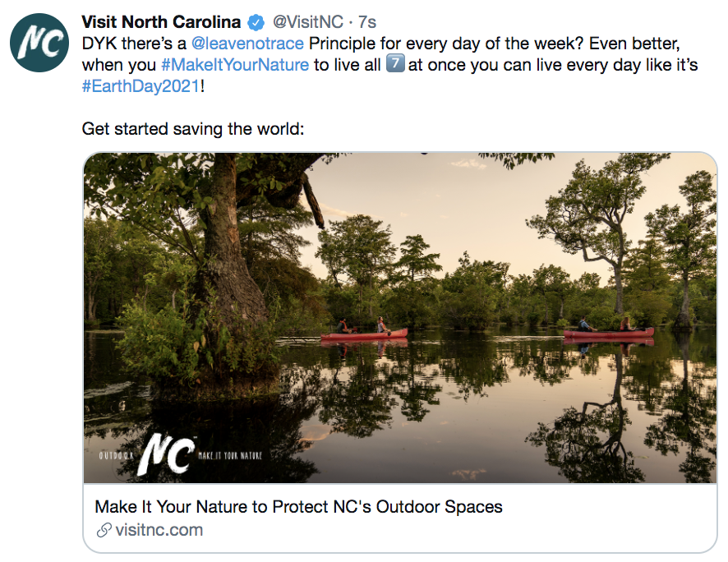Click the Visit North Carolina profile avatar
The height and width of the screenshot is (562, 728).
click(x=39, y=42)
